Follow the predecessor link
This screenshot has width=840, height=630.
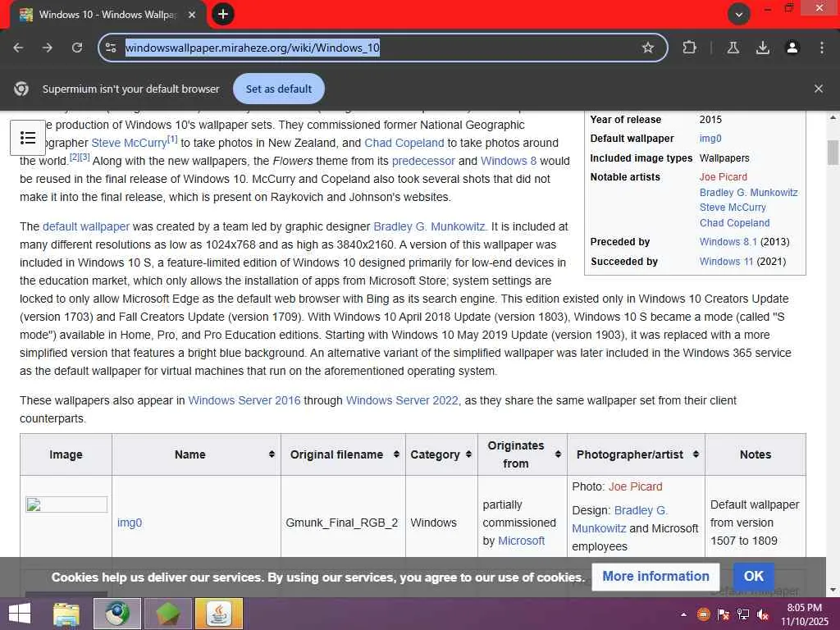tap(423, 161)
